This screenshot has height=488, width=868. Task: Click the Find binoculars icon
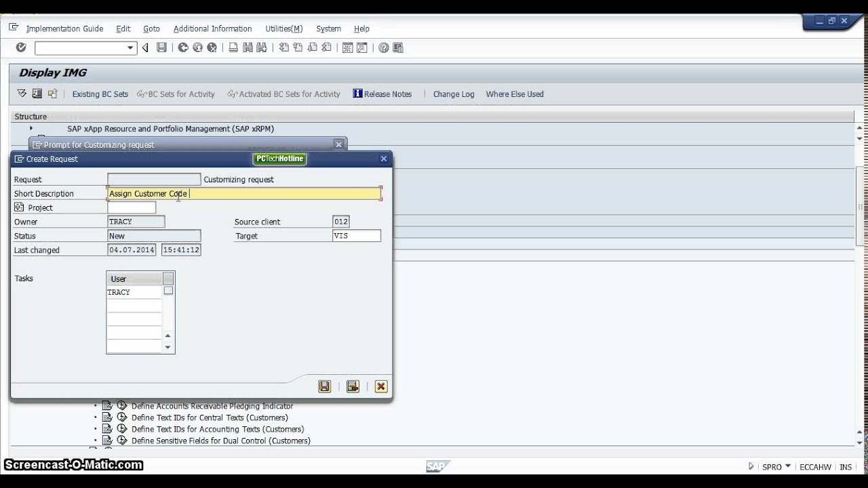248,47
